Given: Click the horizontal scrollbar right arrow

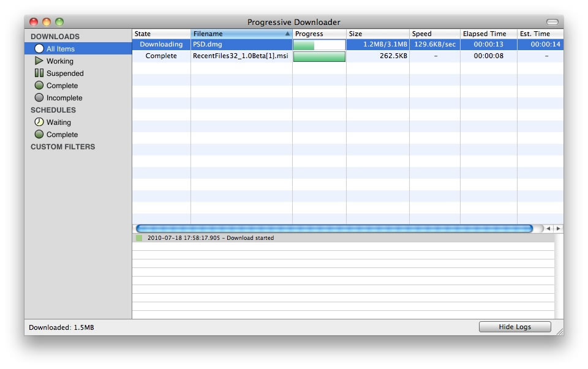Looking at the screenshot, I should (x=558, y=228).
